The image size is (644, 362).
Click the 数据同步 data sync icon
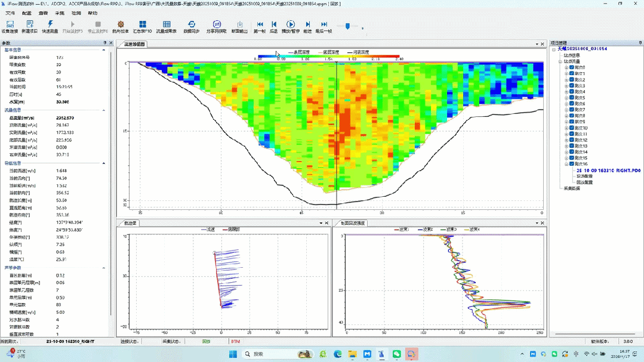point(192,24)
